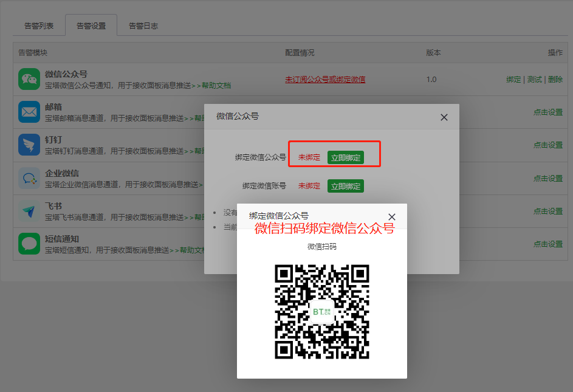Screen dimensions: 573x392
Task: Click 立即绑定 next to 绑定微信公众号
Action: point(346,157)
